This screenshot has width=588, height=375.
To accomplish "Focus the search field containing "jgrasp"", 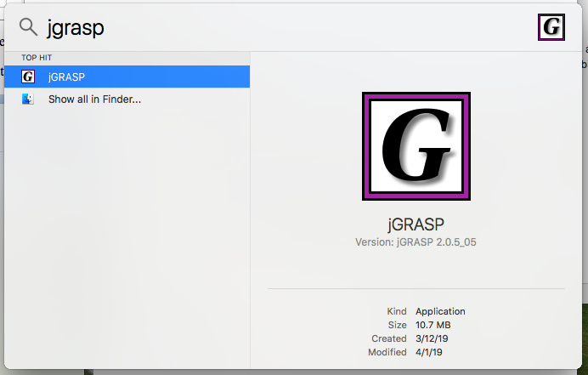I will [255, 27].
